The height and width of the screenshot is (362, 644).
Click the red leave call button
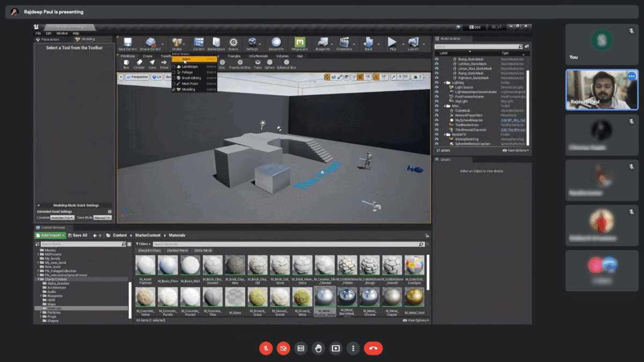pyautogui.click(x=373, y=348)
